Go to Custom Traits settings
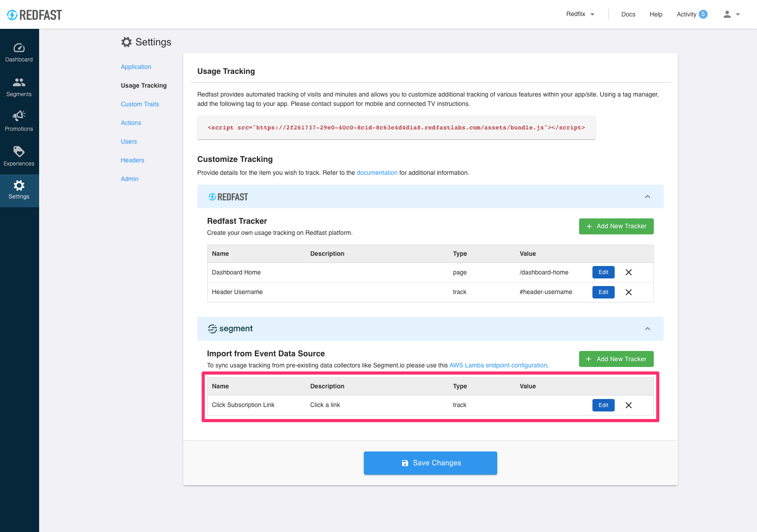 click(x=140, y=104)
